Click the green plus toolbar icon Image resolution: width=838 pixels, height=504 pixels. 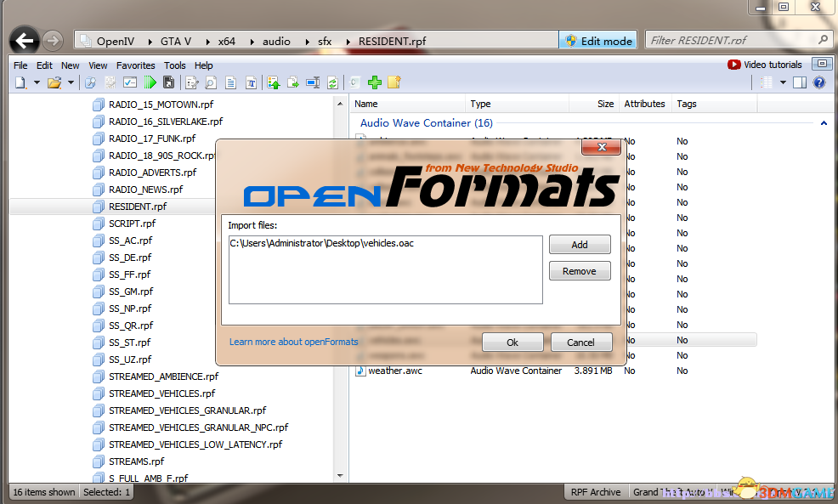tap(375, 82)
